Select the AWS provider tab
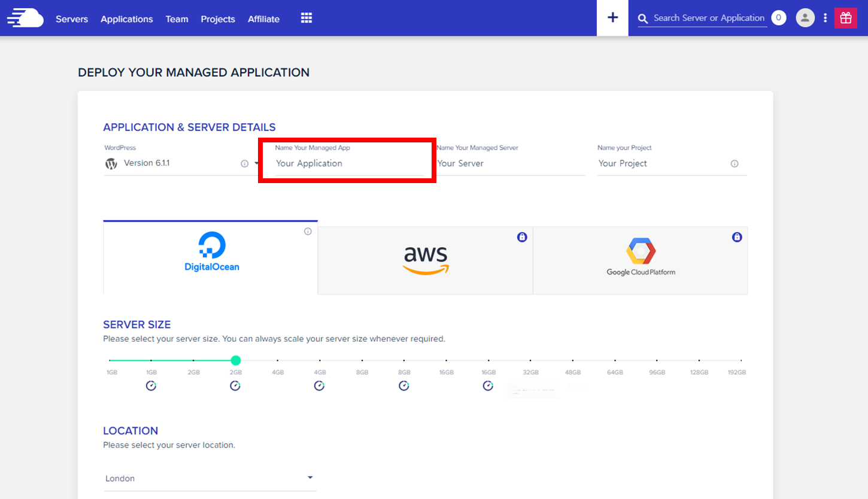Viewport: 868px width, 499px height. coord(426,260)
